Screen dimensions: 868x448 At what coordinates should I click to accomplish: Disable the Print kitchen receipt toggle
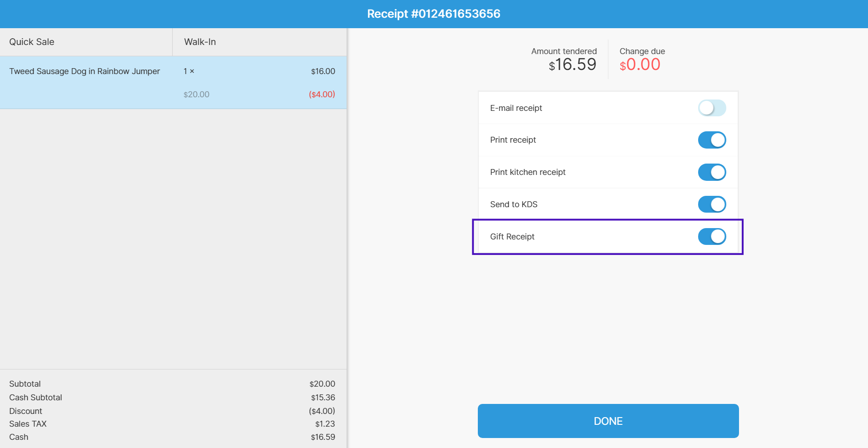[712, 172]
